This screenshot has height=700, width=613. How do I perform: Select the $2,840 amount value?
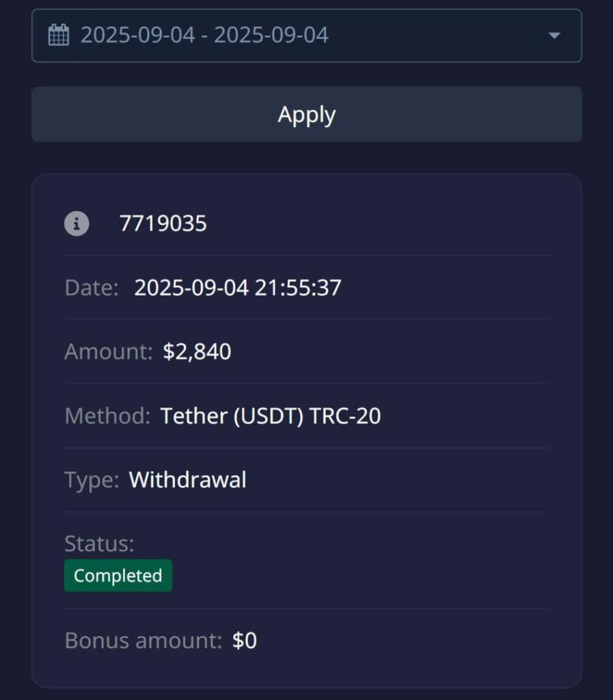(x=197, y=351)
